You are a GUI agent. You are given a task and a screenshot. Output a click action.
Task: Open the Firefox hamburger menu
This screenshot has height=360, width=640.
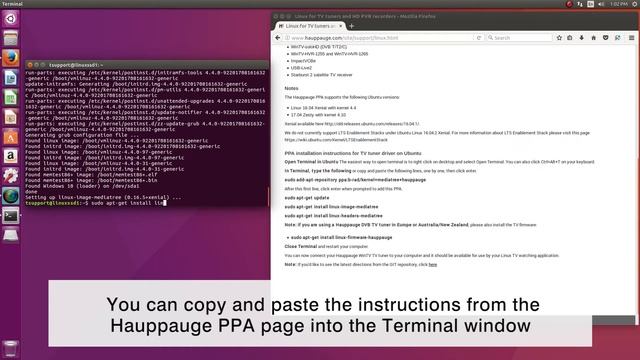point(631,38)
